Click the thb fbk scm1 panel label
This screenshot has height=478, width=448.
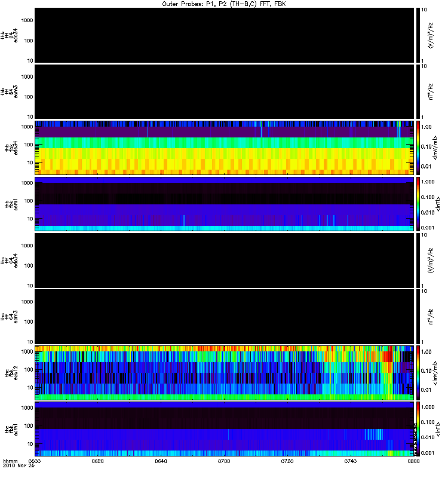pyautogui.click(x=11, y=204)
